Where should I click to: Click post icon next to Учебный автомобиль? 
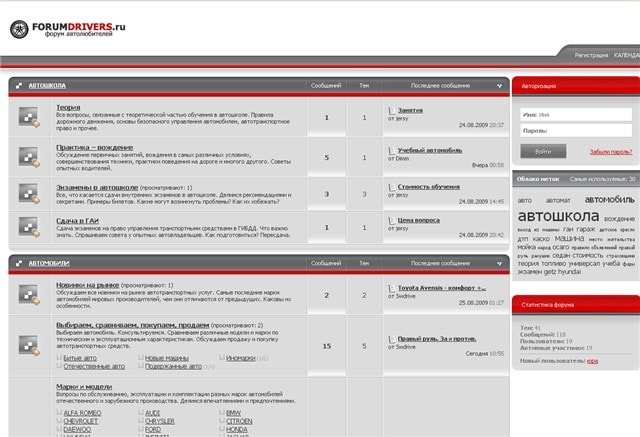click(391, 151)
